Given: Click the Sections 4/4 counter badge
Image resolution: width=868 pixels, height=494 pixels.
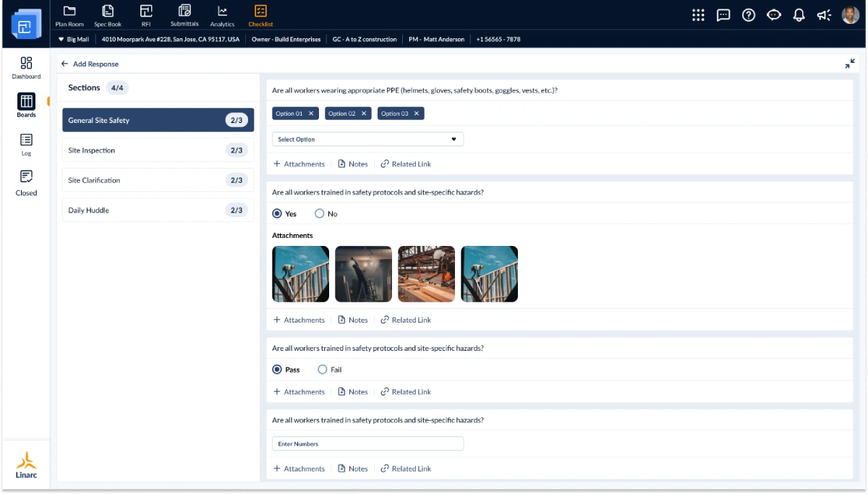Looking at the screenshot, I should tap(117, 88).
